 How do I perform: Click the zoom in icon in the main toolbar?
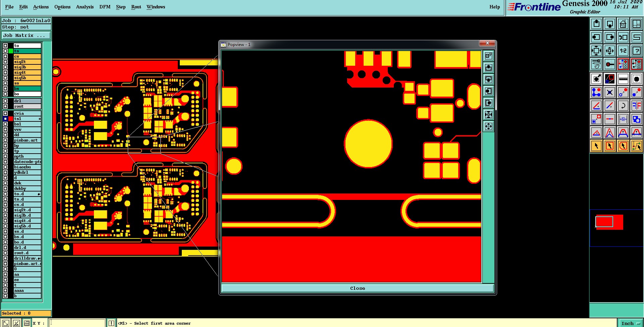tap(596, 51)
